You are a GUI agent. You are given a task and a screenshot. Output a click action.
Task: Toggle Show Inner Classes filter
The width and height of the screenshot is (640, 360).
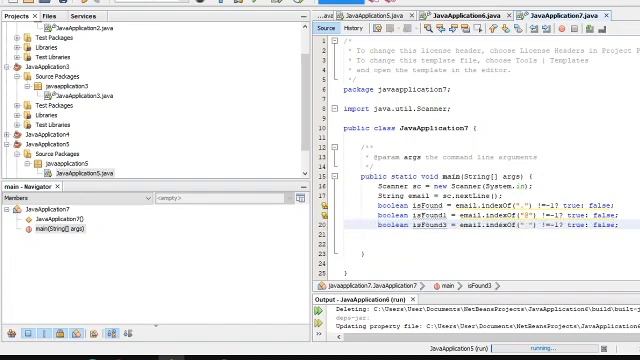pos(76,333)
